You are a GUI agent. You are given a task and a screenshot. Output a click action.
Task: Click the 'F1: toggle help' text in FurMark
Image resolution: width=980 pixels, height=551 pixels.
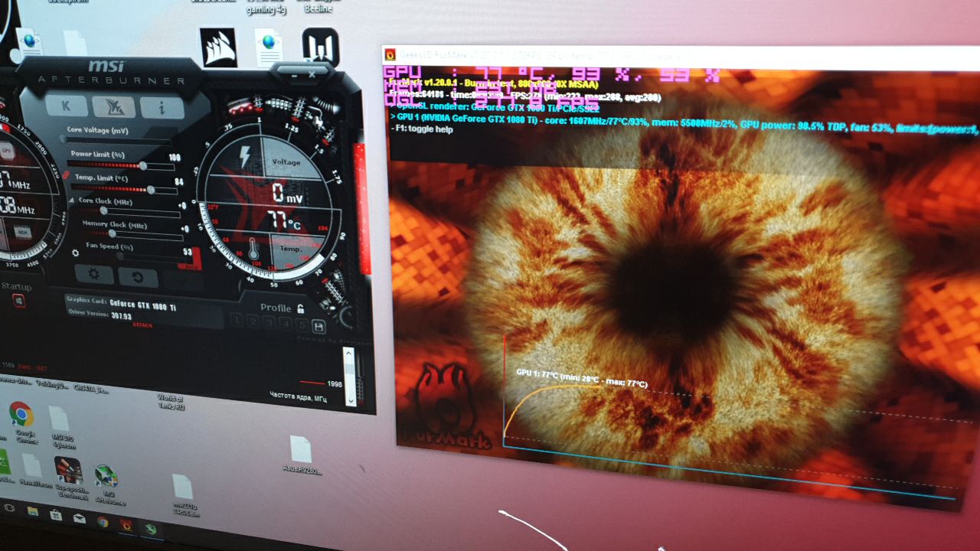click(x=421, y=129)
